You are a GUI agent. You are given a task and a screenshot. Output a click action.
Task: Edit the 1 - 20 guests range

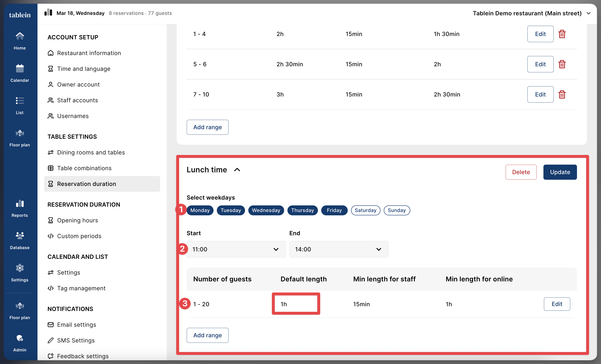557,304
